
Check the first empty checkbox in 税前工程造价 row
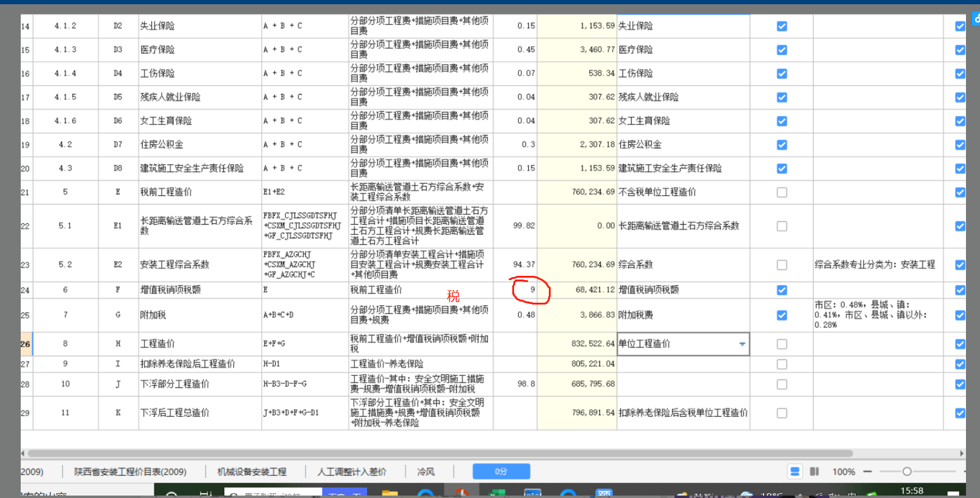782,192
